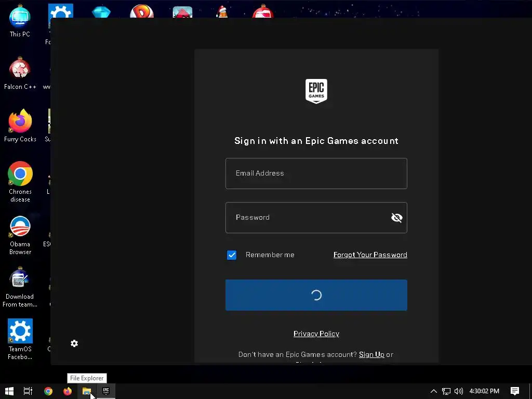
Task: Select the red bird desktop icon
Action: 182,12
